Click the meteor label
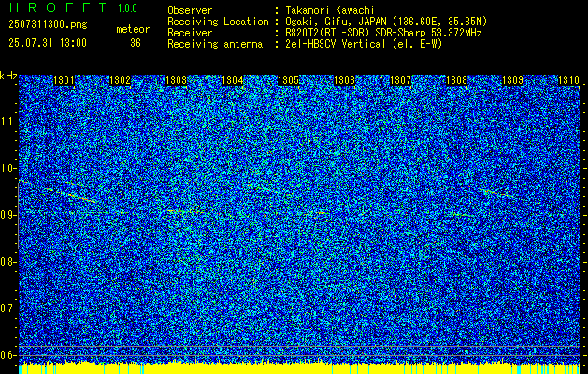This screenshot has height=374, width=588. pos(133,29)
